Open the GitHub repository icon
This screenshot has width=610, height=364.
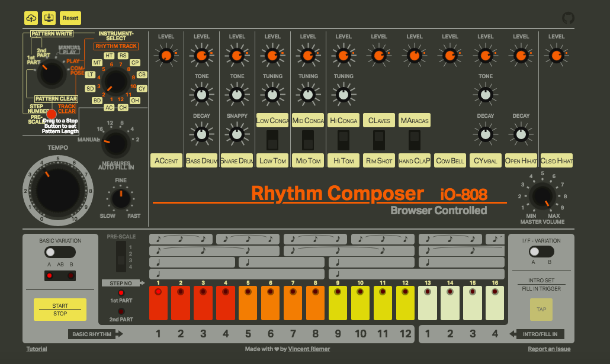coord(568,18)
